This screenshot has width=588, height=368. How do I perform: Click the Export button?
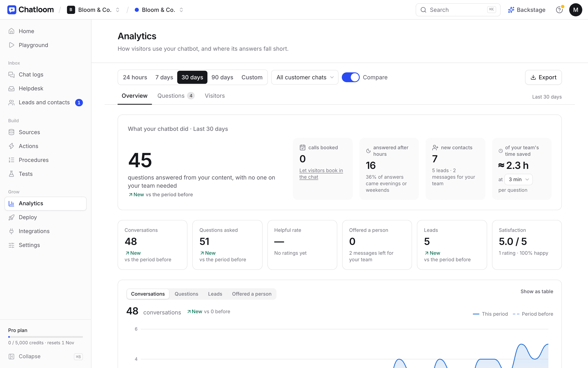point(543,77)
